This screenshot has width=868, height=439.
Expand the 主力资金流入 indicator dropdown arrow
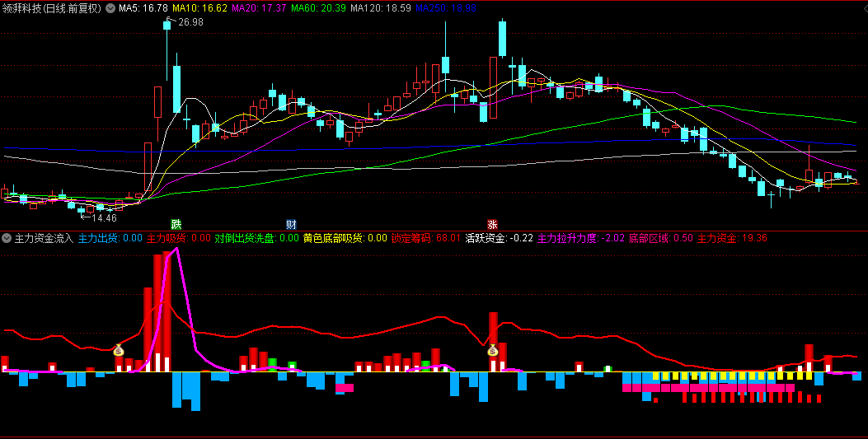[7, 238]
